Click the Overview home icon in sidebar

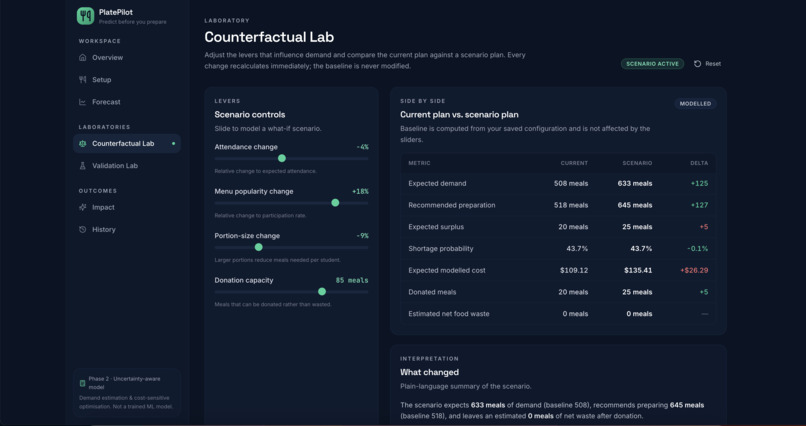pos(82,58)
